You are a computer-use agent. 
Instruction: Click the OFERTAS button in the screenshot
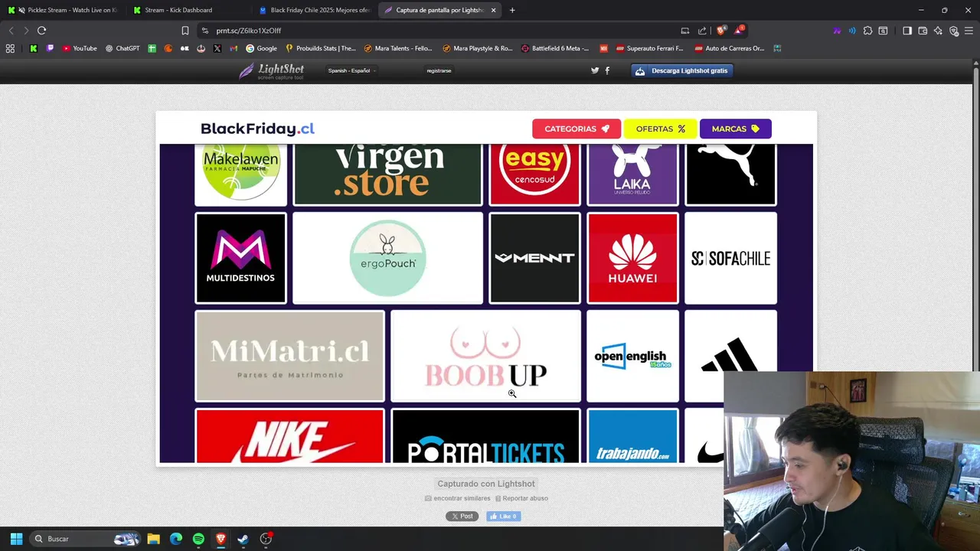[x=660, y=129]
